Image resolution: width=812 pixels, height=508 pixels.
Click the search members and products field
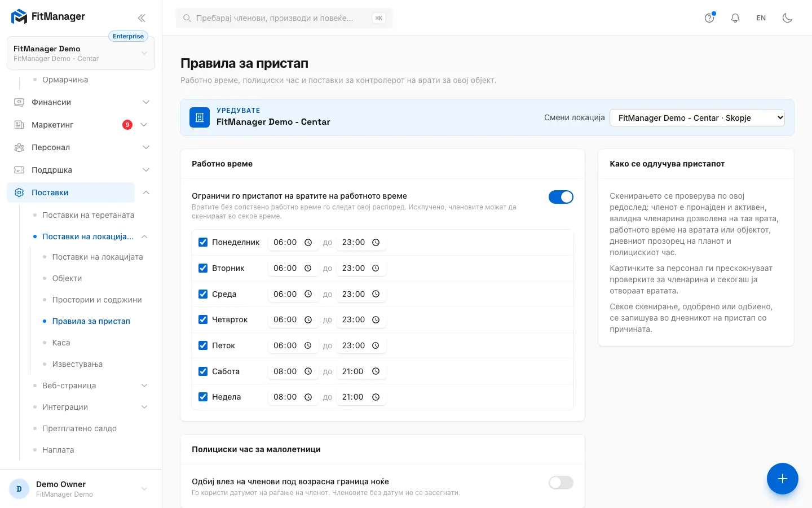(284, 18)
